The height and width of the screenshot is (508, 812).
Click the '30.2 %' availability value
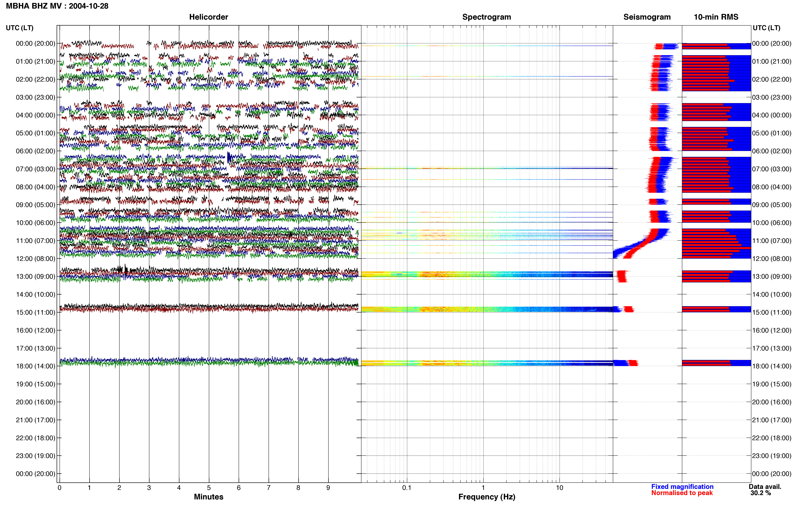(x=761, y=493)
